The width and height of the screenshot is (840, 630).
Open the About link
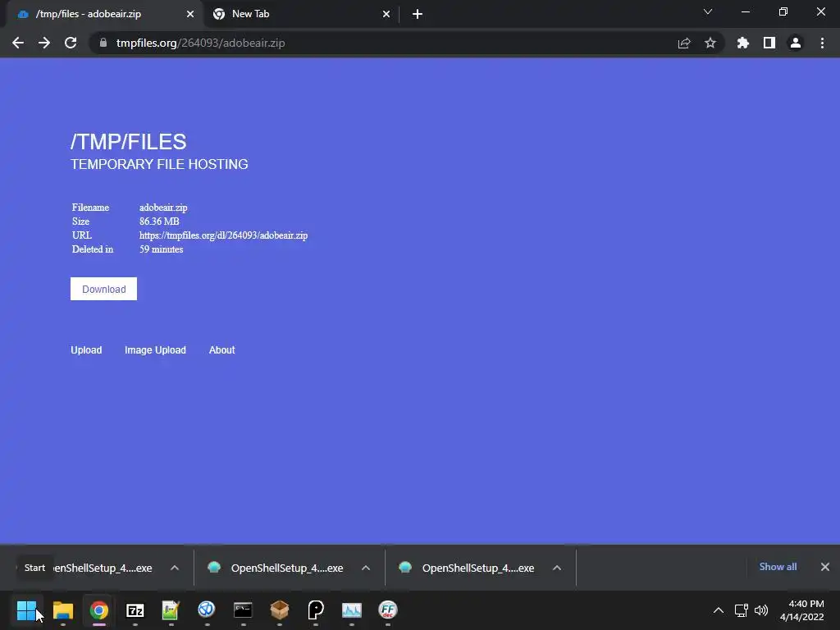pyautogui.click(x=221, y=349)
